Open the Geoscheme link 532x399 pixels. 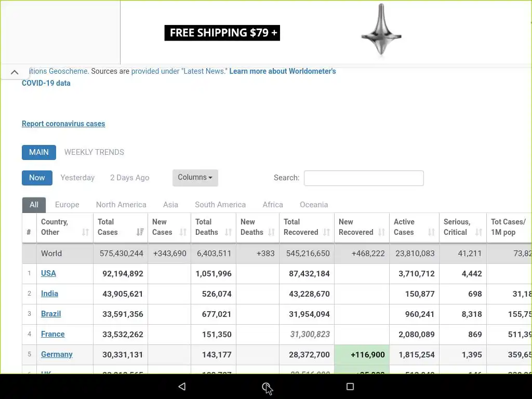(58, 71)
